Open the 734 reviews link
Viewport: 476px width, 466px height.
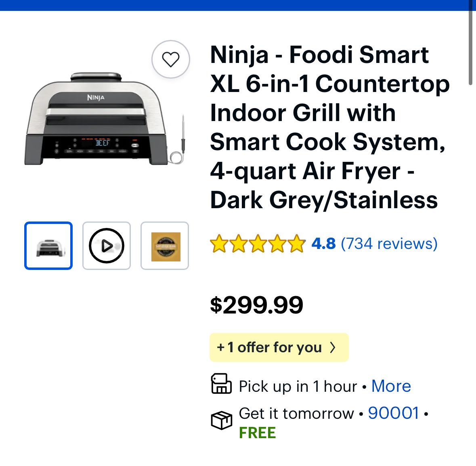coord(389,244)
